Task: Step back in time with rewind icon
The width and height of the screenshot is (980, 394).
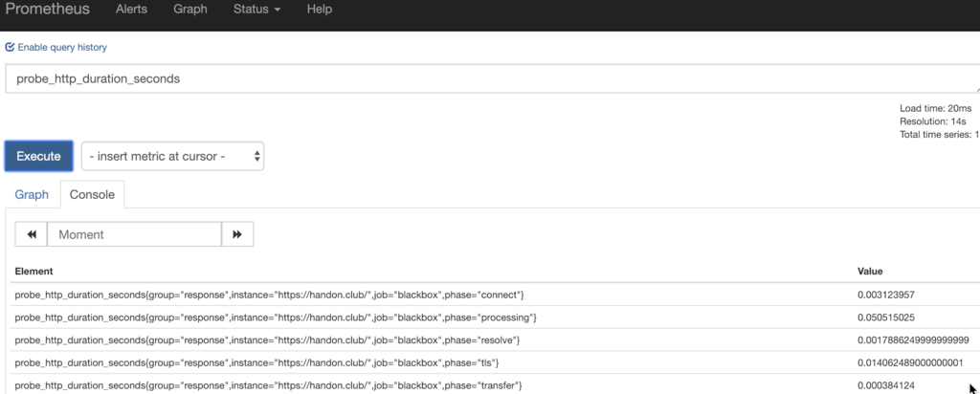Action: tap(32, 235)
